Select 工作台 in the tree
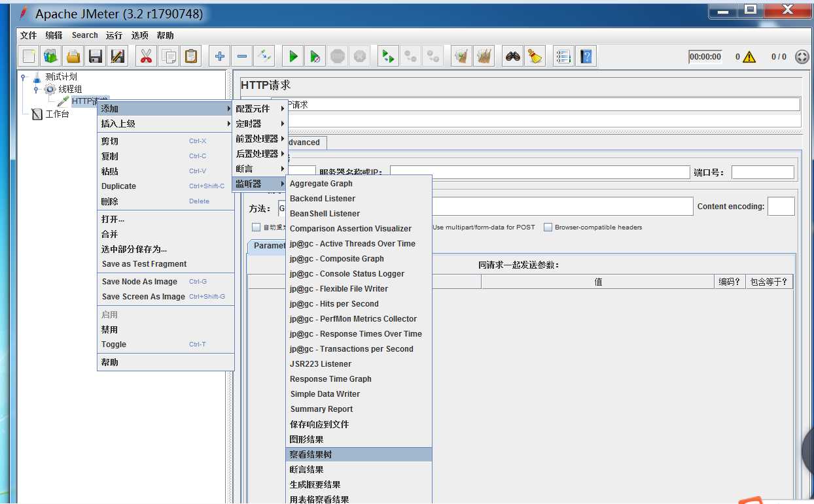814x504 pixels. pyautogui.click(x=57, y=114)
